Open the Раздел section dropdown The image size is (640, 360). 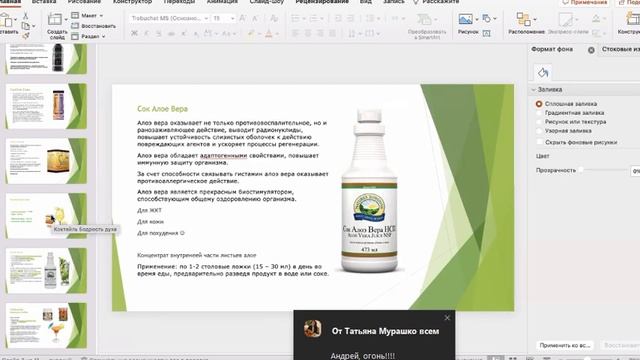[88, 36]
